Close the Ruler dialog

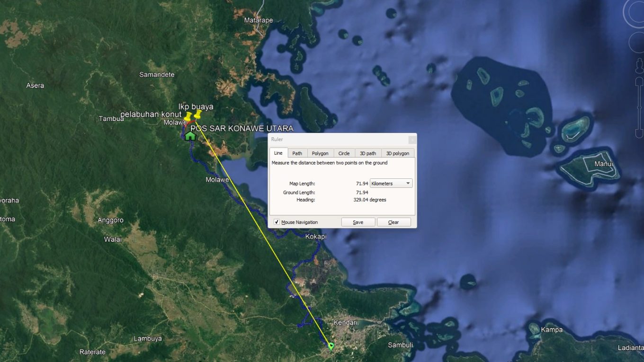[412, 140]
